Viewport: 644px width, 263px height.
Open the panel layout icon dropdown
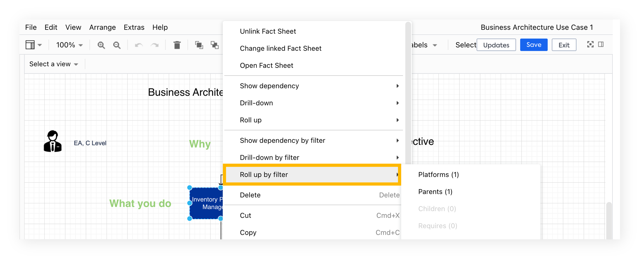pyautogui.click(x=33, y=45)
